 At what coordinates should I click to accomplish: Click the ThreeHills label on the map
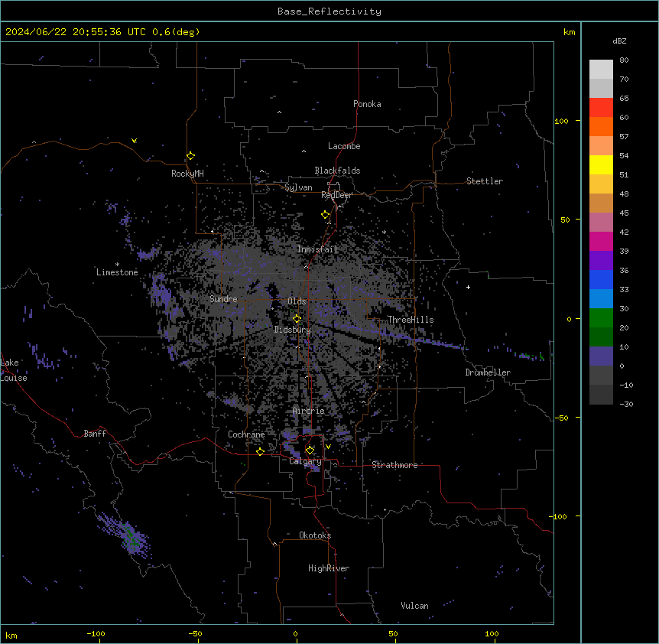click(411, 320)
